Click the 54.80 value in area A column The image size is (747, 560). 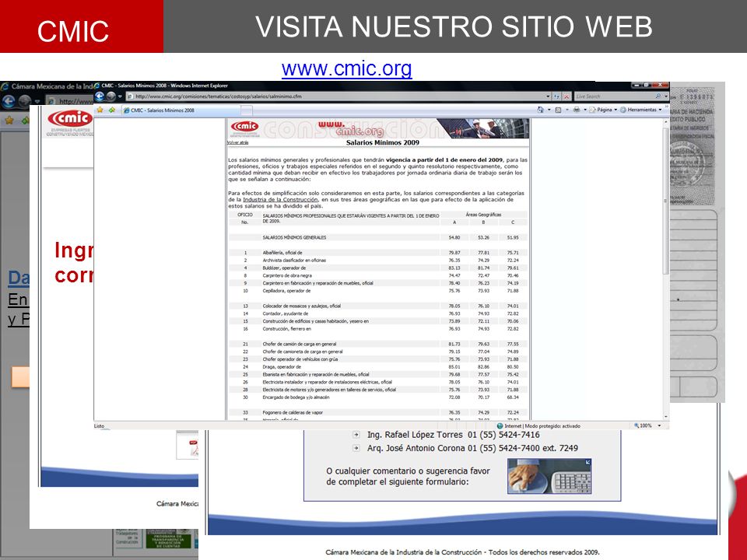click(x=454, y=237)
